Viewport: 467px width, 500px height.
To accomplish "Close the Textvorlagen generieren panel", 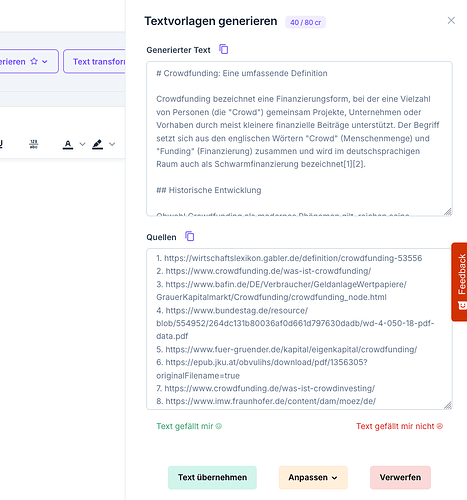I will 451,21.
